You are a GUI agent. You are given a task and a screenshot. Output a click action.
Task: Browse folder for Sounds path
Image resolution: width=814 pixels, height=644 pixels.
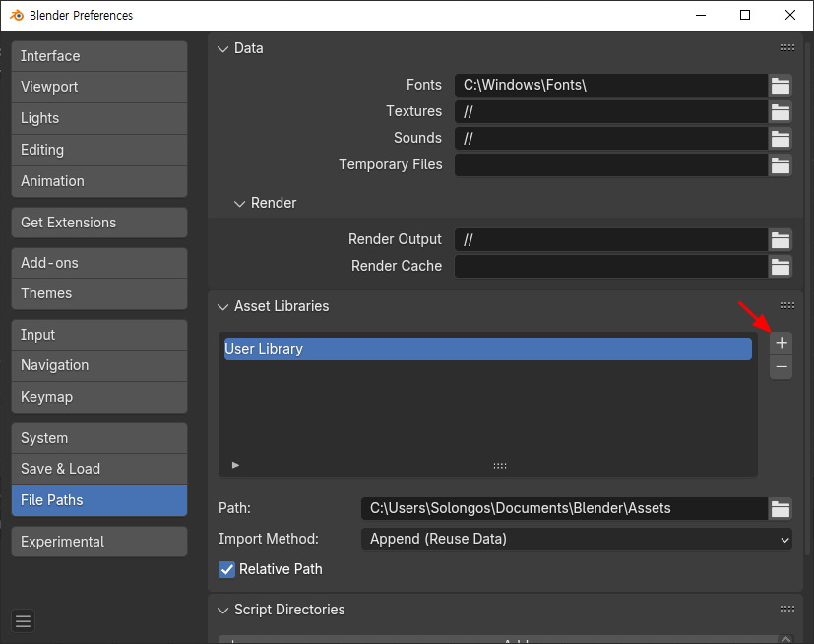pos(781,138)
